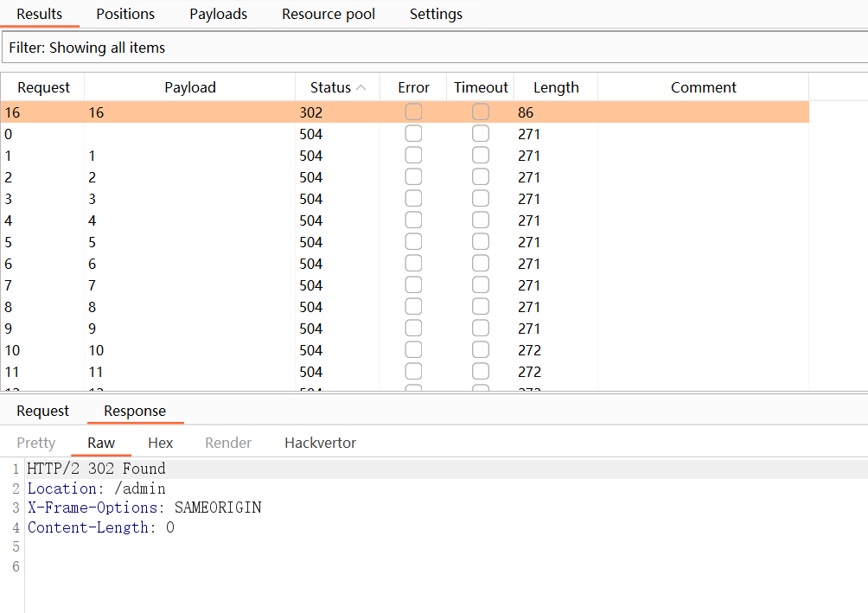Viewport: 868px width, 613px height.
Task: Select the Pretty response view
Action: coord(36,443)
